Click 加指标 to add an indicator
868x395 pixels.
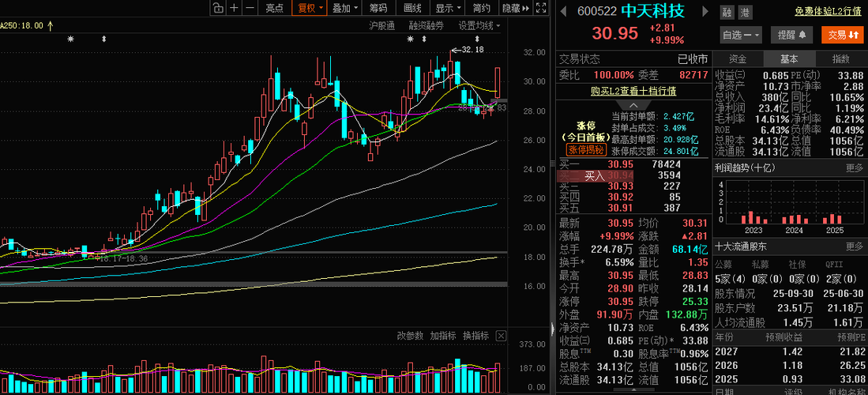click(443, 336)
